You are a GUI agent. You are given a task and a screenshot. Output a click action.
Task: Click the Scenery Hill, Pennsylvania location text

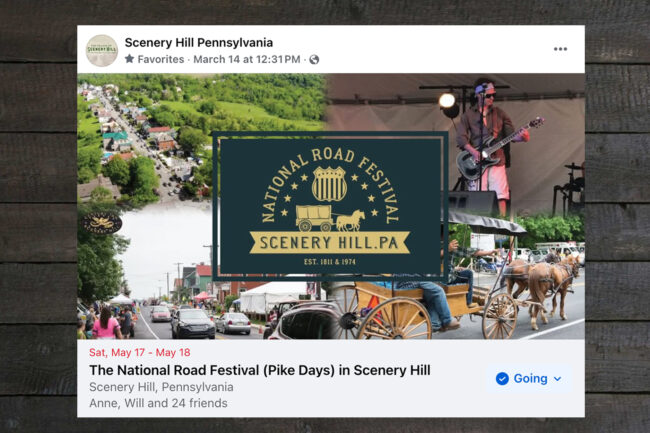point(161,387)
